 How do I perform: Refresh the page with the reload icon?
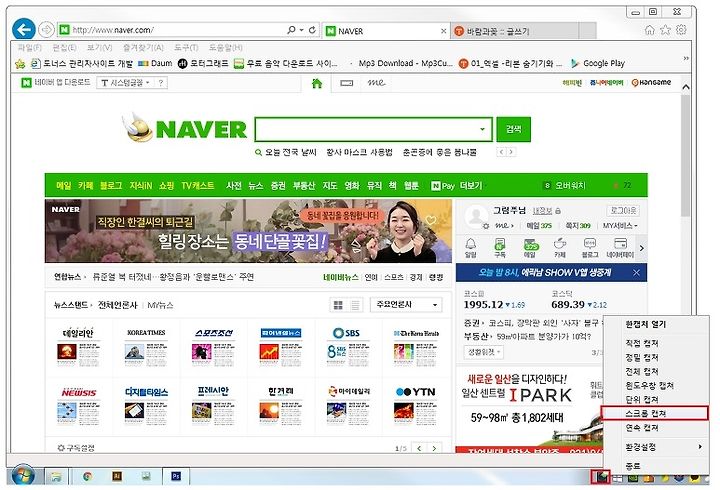coord(312,30)
